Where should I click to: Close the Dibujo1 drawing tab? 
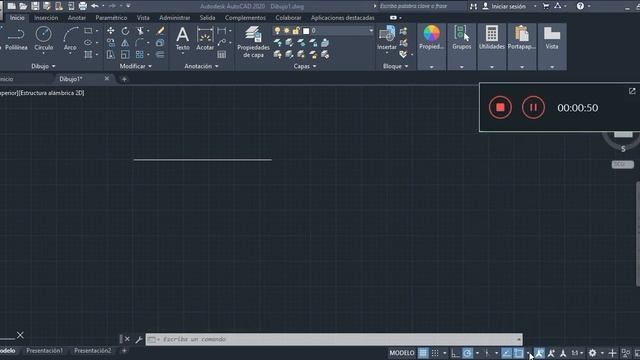(x=107, y=78)
